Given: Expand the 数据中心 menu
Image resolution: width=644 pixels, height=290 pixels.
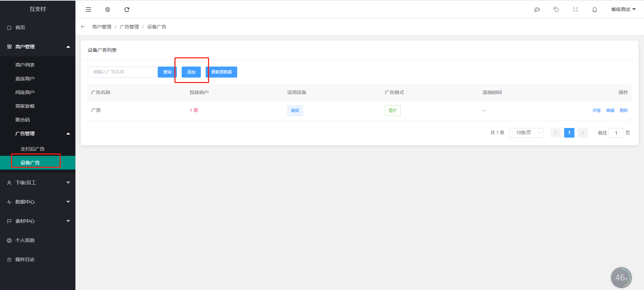Looking at the screenshot, I should pos(38,202).
